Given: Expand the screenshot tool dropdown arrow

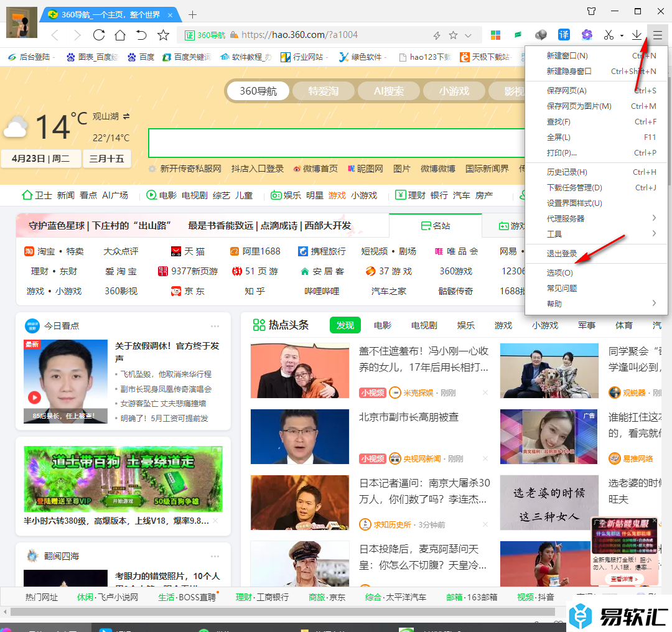Looking at the screenshot, I should click(622, 36).
